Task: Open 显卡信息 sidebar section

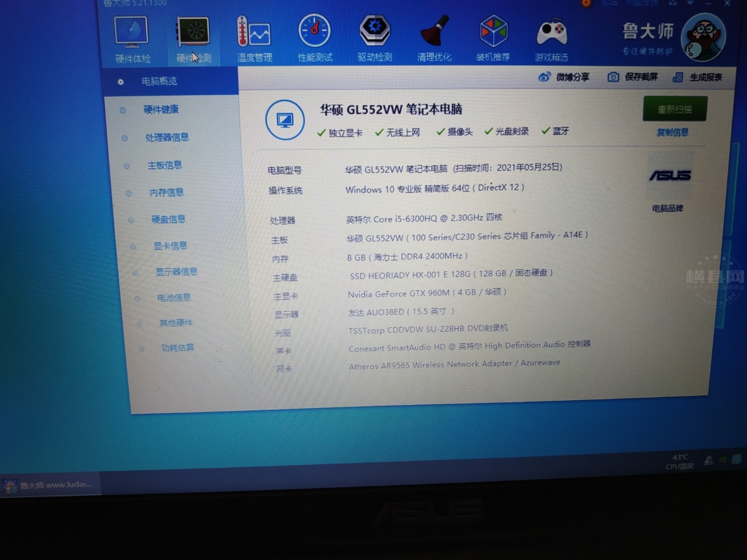Action: click(x=170, y=245)
